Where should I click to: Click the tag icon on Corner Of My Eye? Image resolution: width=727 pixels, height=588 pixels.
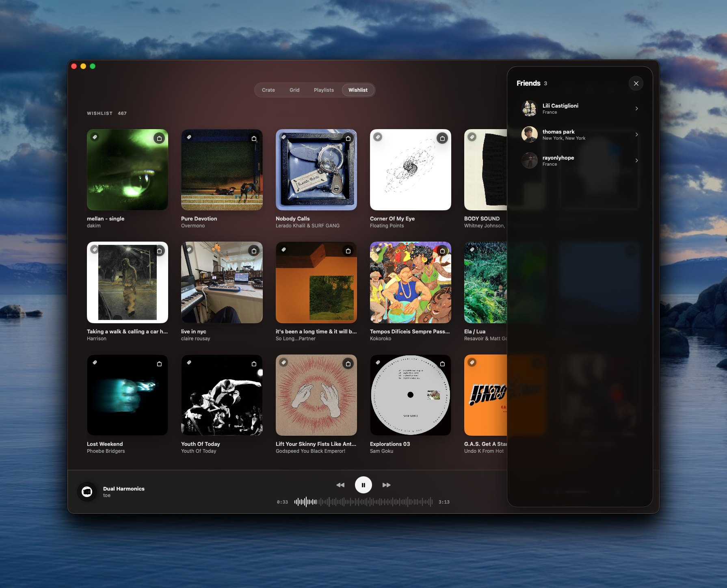378,137
